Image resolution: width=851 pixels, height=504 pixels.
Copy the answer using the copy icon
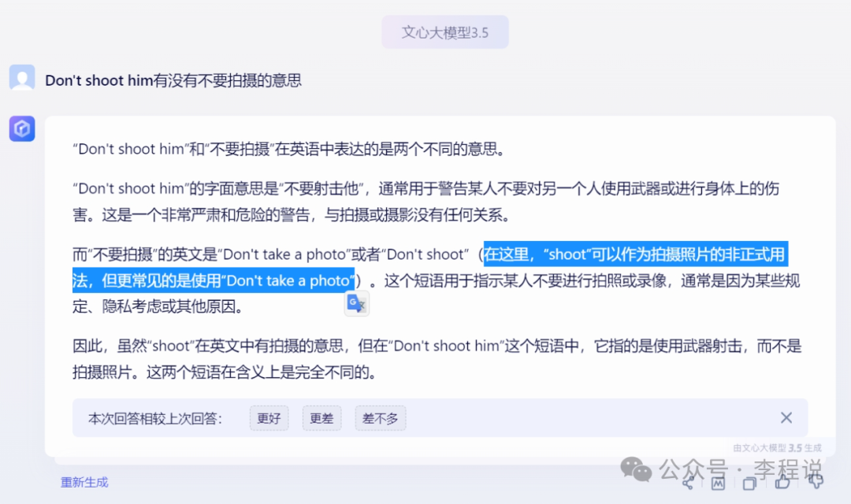coord(749,483)
